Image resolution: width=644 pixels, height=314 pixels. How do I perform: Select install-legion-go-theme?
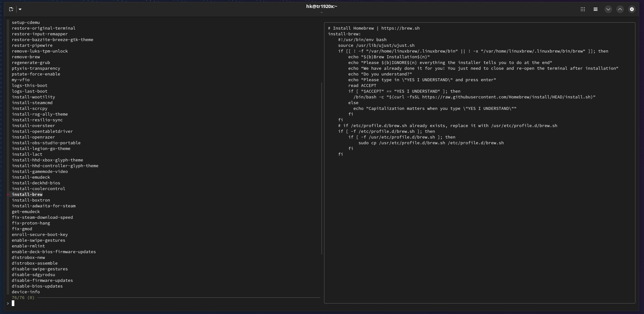[x=41, y=149]
